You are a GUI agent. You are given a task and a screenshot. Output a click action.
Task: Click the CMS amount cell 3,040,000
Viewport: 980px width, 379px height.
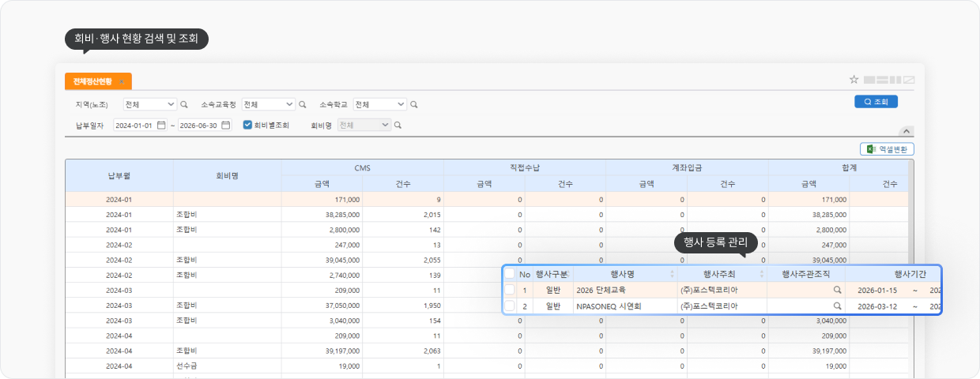(x=322, y=320)
